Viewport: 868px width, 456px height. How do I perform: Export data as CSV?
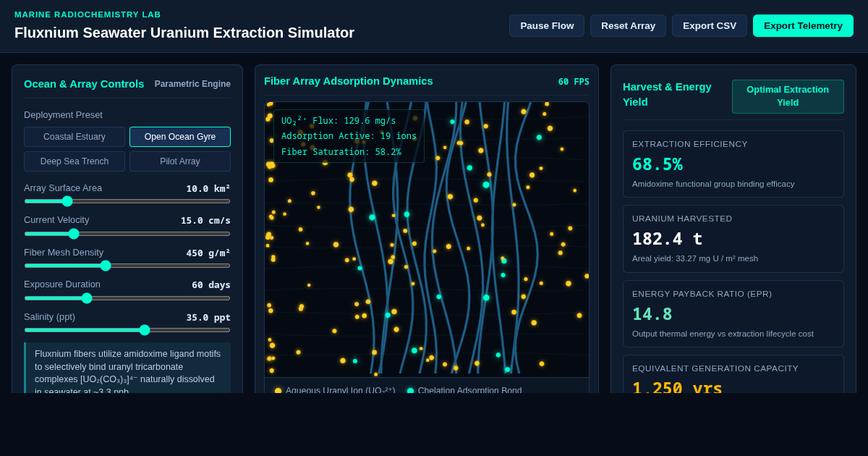(x=710, y=25)
